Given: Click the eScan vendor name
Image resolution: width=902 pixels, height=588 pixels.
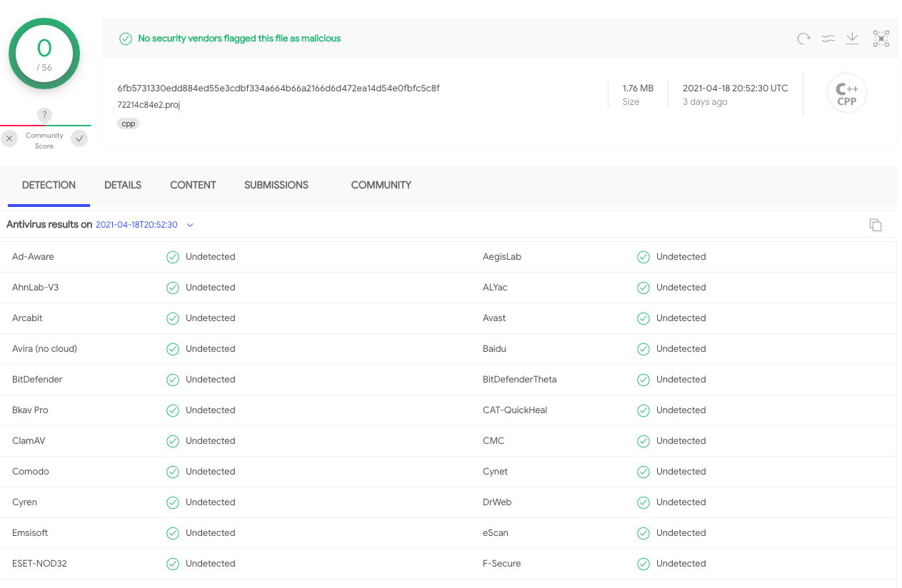Looking at the screenshot, I should [x=496, y=533].
